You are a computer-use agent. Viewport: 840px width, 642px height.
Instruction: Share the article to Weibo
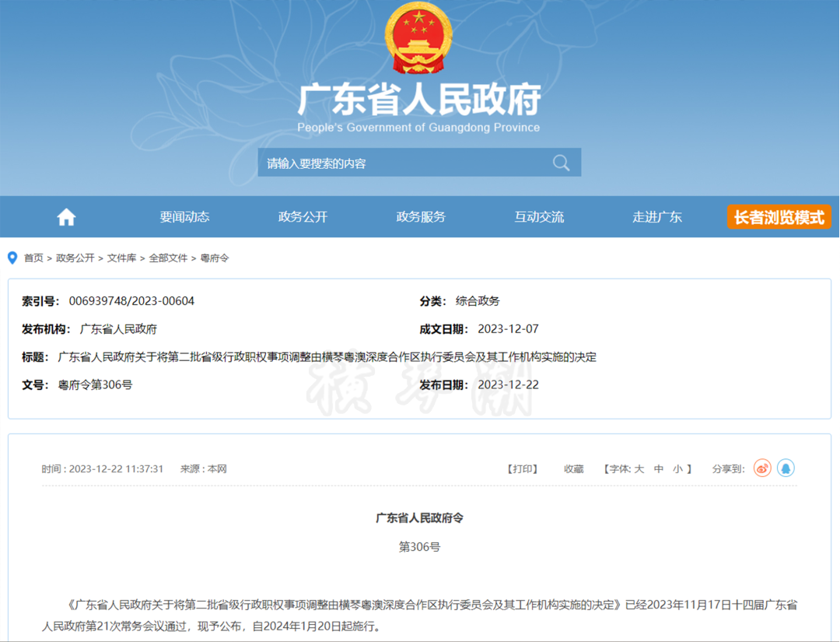[x=762, y=468]
